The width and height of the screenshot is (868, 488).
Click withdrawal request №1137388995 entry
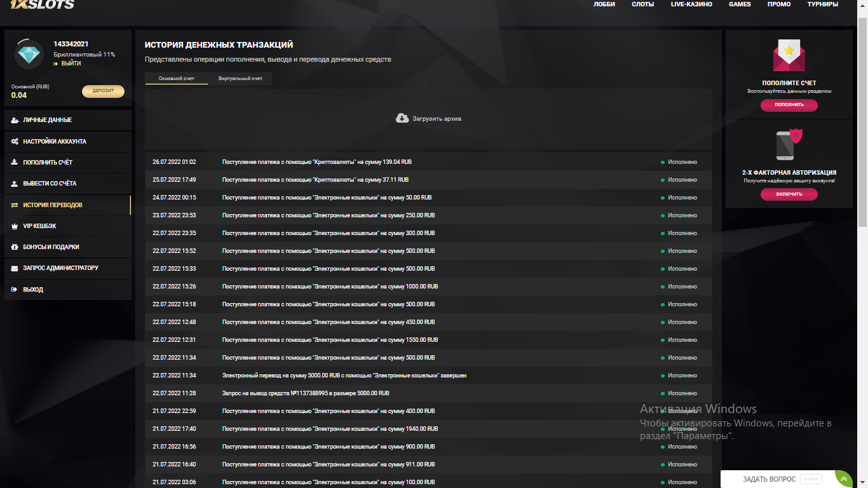(306, 393)
